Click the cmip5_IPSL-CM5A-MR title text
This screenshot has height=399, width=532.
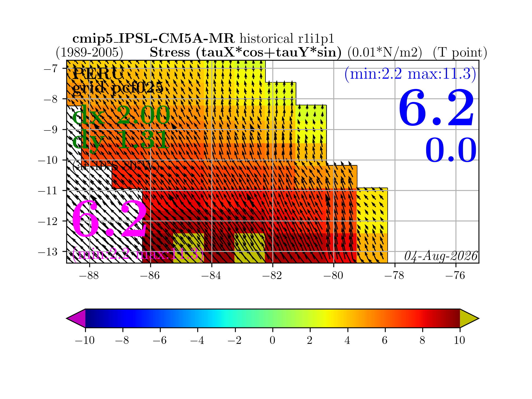pos(154,39)
